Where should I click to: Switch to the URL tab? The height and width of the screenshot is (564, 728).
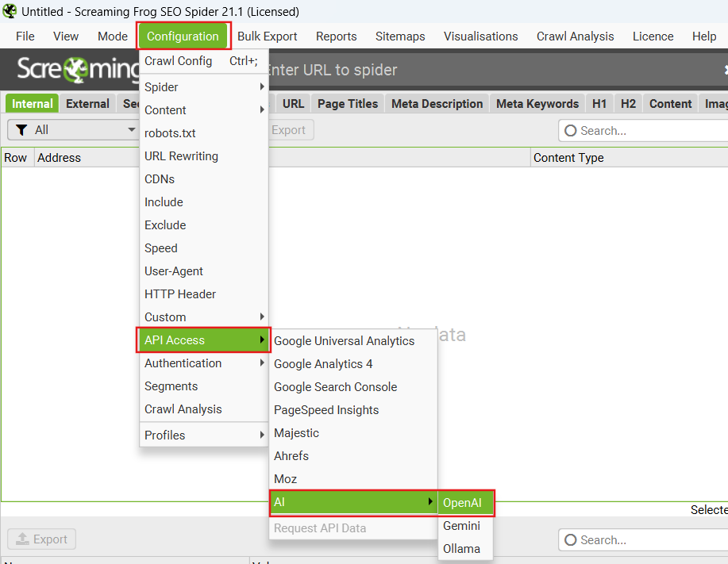[294, 103]
